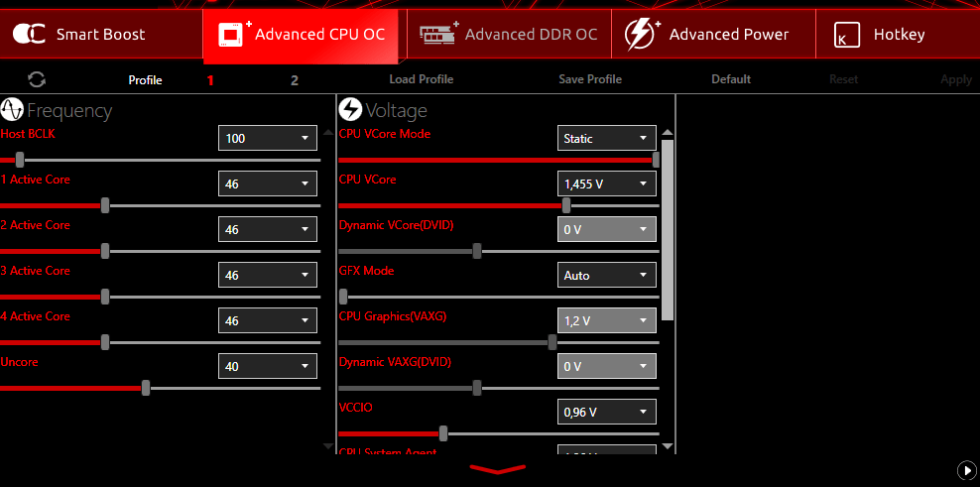Open the 4 Active Core dropdown

coord(268,320)
